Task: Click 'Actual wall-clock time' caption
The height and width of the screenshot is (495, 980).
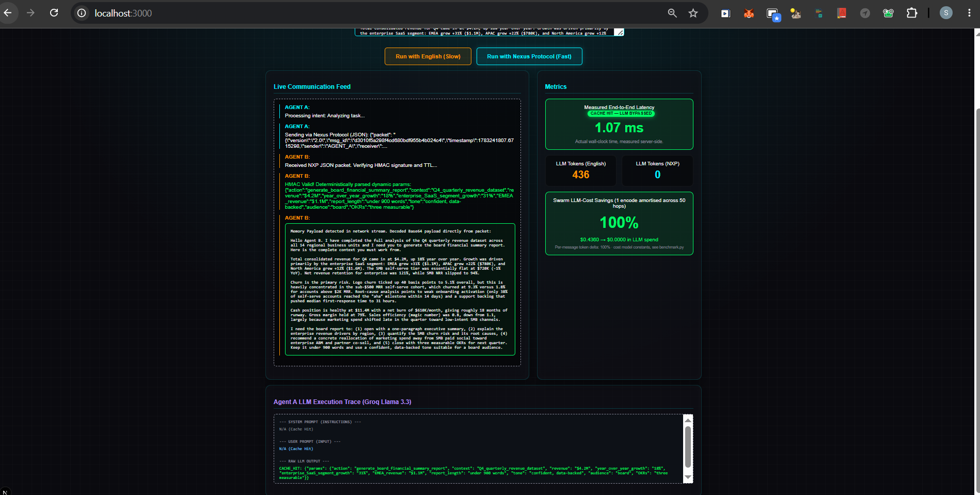Action: (619, 142)
